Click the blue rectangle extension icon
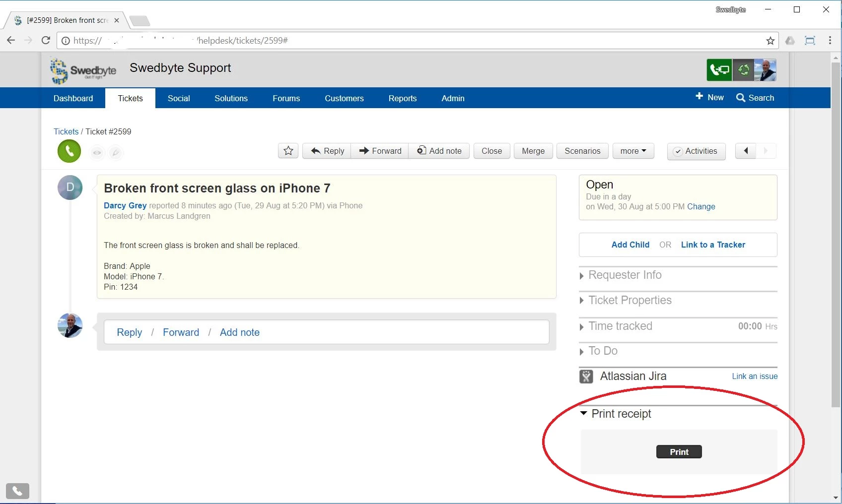The image size is (842, 504). [810, 40]
